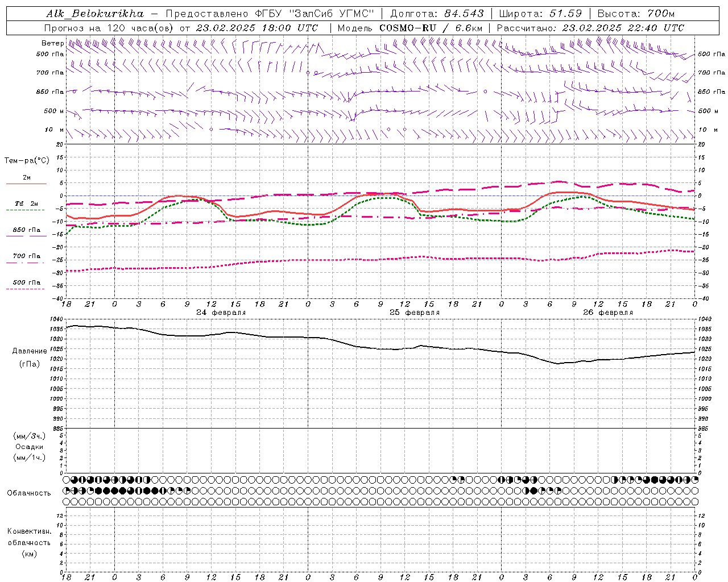Viewport: 728px width, 582px height.
Task: Click the '850 гПа' temperature legend line sample
Action: click(x=26, y=236)
